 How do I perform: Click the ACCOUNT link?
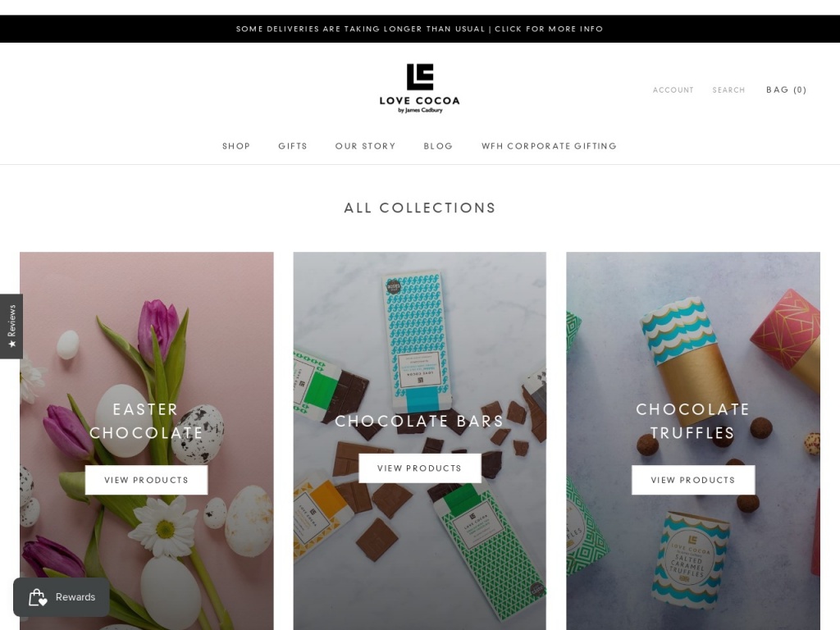tap(673, 90)
